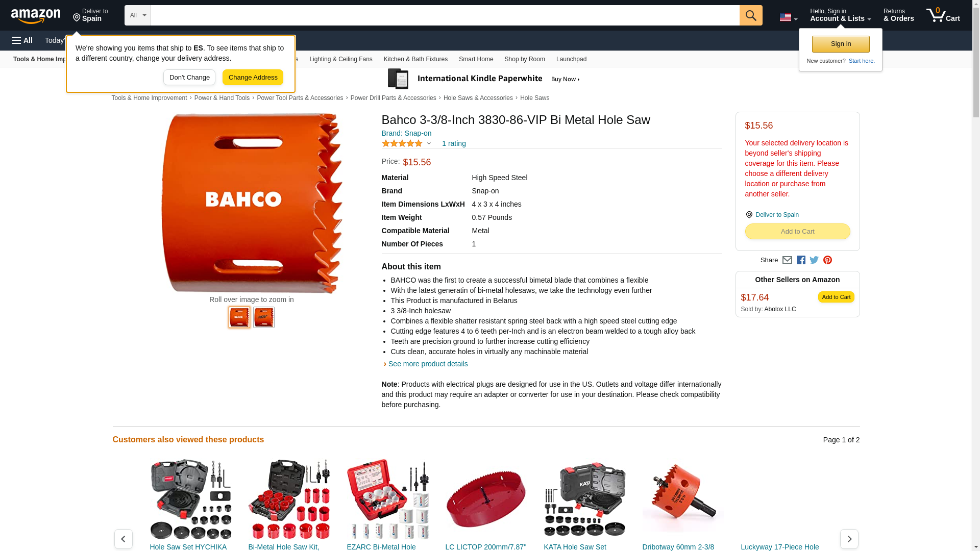The image size is (980, 551).
Task: Expand the All search category dropdown
Action: coord(137,15)
